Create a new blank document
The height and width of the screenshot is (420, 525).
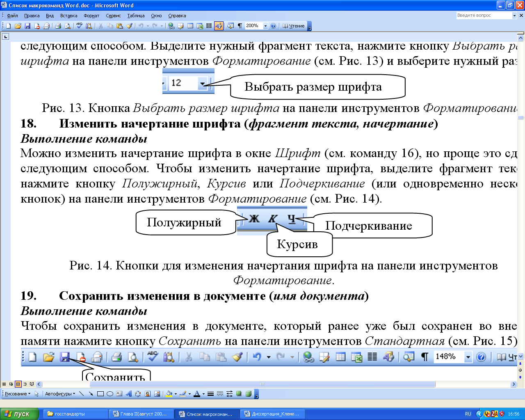coord(8,26)
